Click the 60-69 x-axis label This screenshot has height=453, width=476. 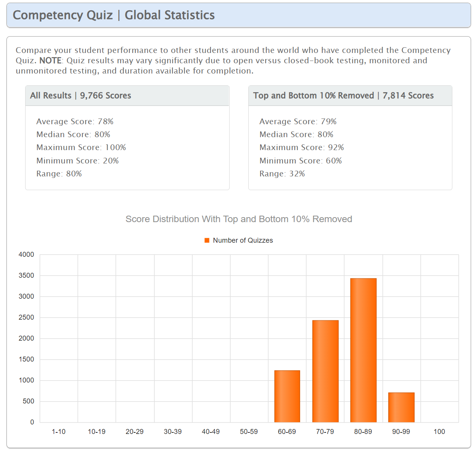tap(287, 432)
